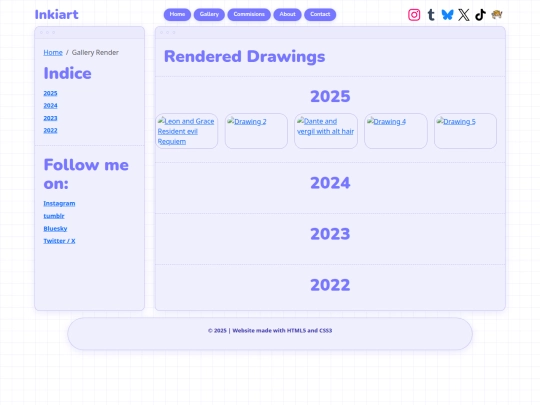Screen dimensions: 540x405
Task: Open the TikTok icon in header
Action: coord(480,15)
